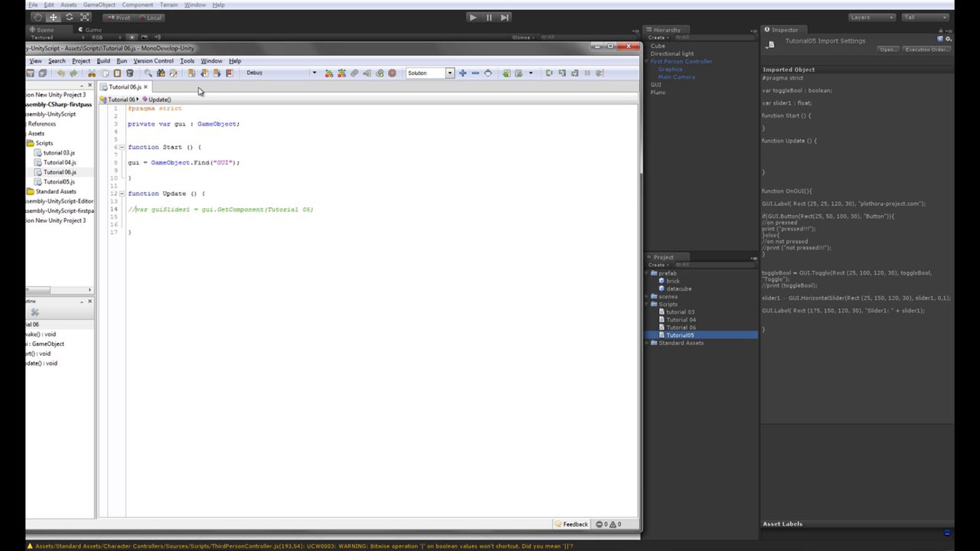
Task: Open the Build menu in MonoDevelop
Action: (103, 61)
